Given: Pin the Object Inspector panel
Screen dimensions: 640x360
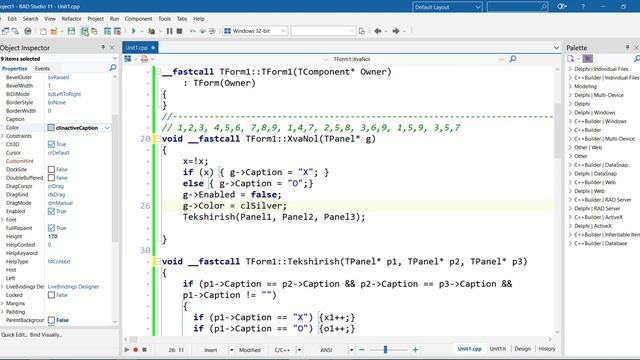Looking at the screenshot, I should [103, 48].
